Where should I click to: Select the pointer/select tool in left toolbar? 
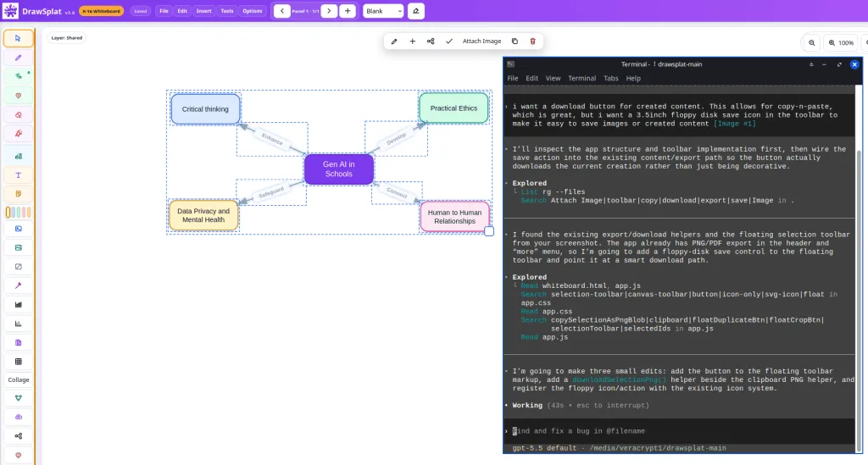[x=19, y=39]
